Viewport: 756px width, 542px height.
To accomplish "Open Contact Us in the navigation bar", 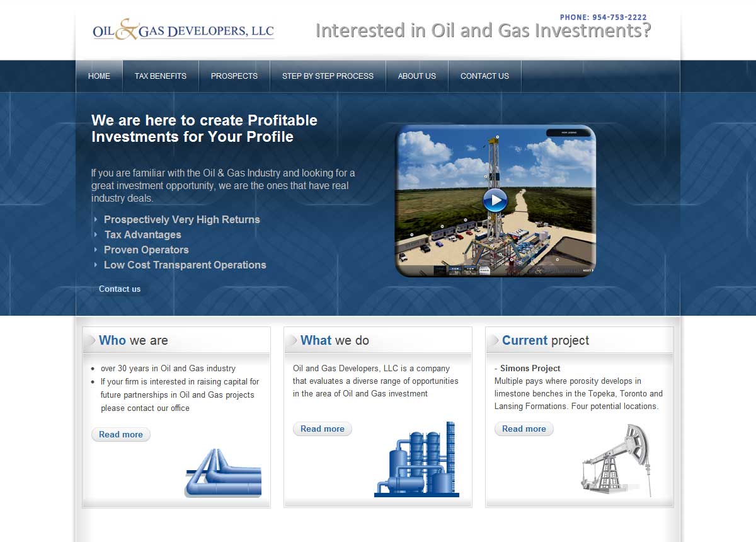I will pyautogui.click(x=484, y=76).
